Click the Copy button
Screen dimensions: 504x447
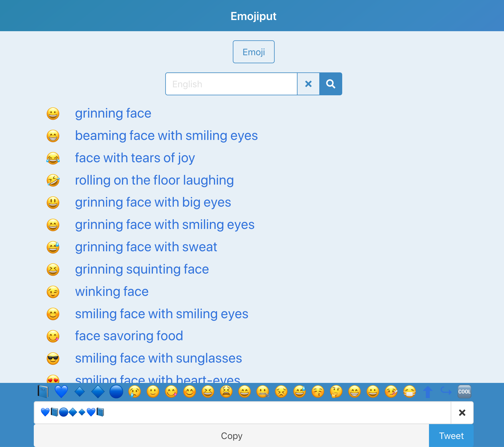[231, 436]
